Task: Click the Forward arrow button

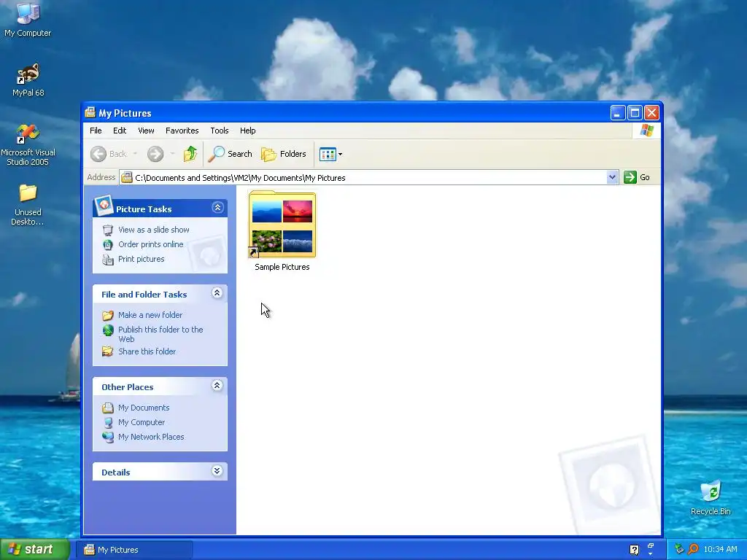Action: click(x=155, y=154)
